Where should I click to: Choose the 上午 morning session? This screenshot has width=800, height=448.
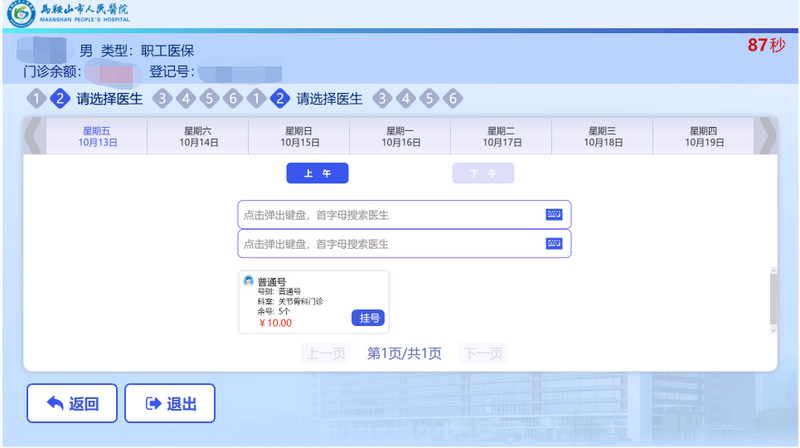pos(317,173)
